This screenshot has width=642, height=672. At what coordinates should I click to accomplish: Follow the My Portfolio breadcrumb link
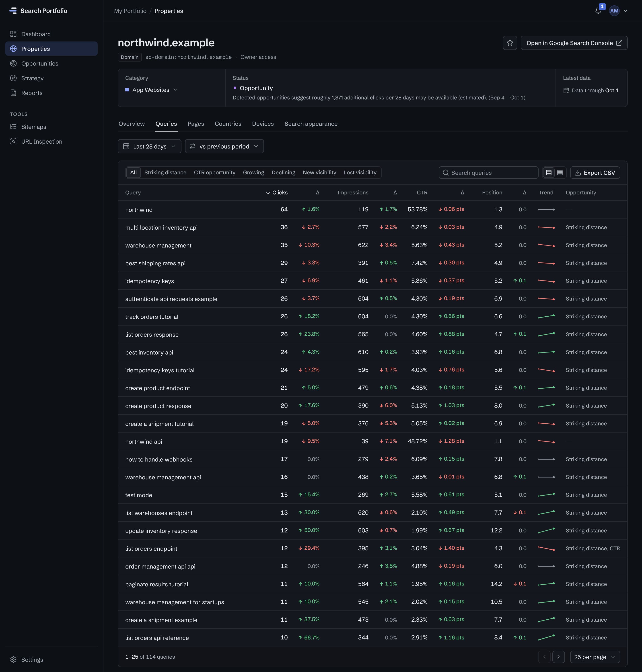[130, 11]
